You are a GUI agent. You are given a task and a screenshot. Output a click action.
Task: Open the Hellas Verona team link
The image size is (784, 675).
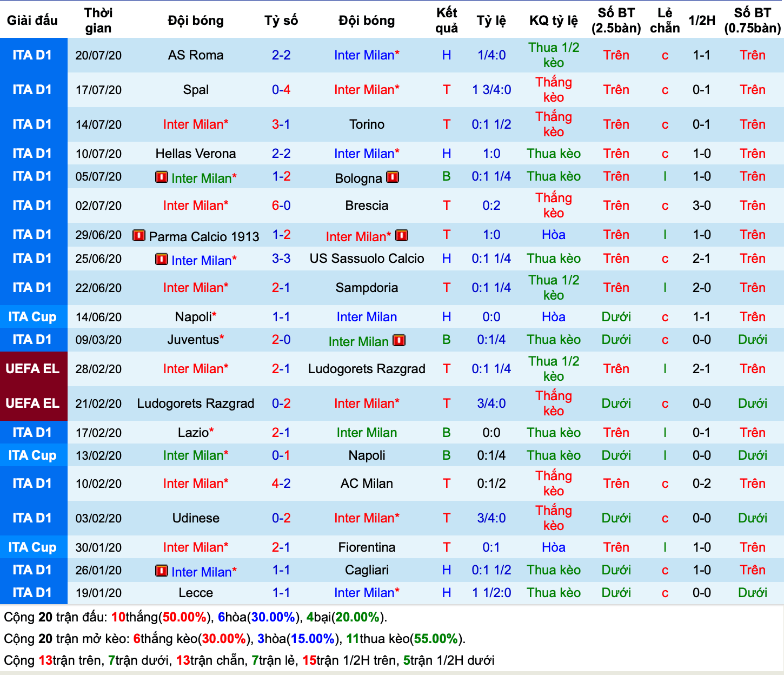(x=196, y=154)
